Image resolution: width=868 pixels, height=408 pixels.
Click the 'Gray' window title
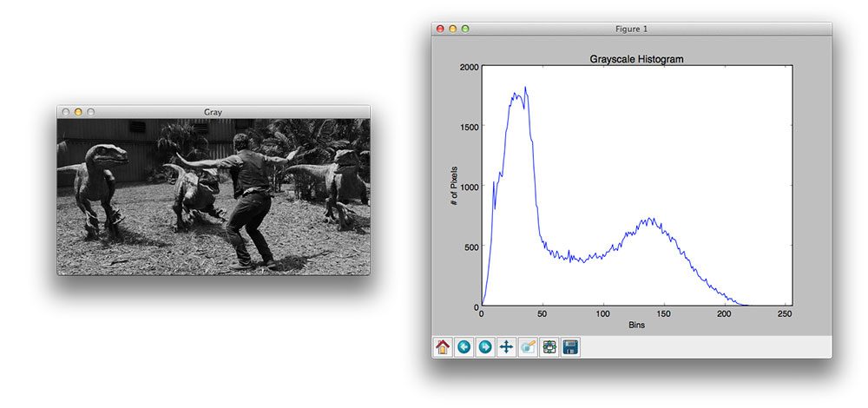pyautogui.click(x=214, y=112)
